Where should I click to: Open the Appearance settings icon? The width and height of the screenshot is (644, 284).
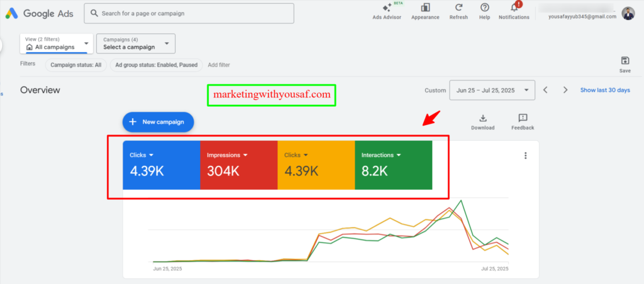pos(425,8)
